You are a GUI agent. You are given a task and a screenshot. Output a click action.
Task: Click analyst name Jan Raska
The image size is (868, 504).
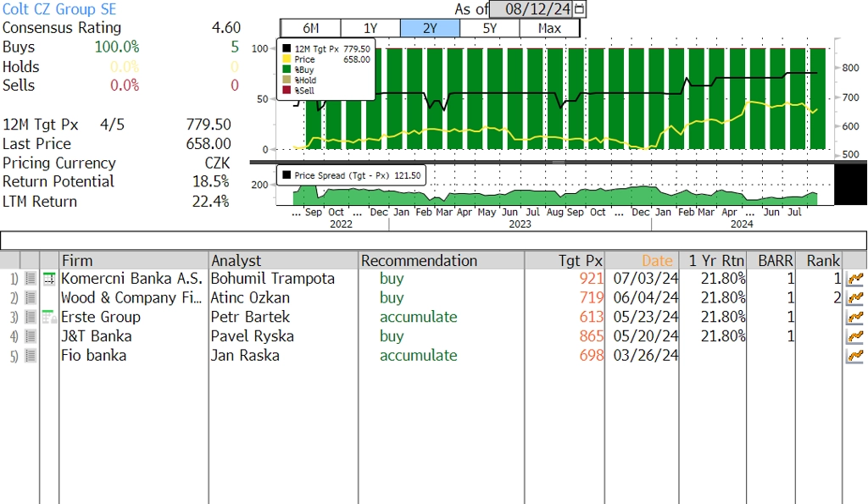(x=245, y=356)
